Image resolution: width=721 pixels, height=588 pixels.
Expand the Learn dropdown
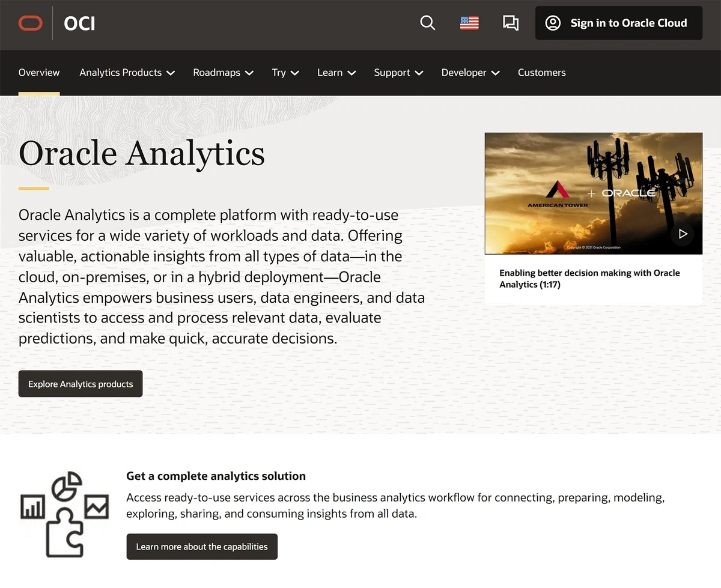click(x=336, y=73)
